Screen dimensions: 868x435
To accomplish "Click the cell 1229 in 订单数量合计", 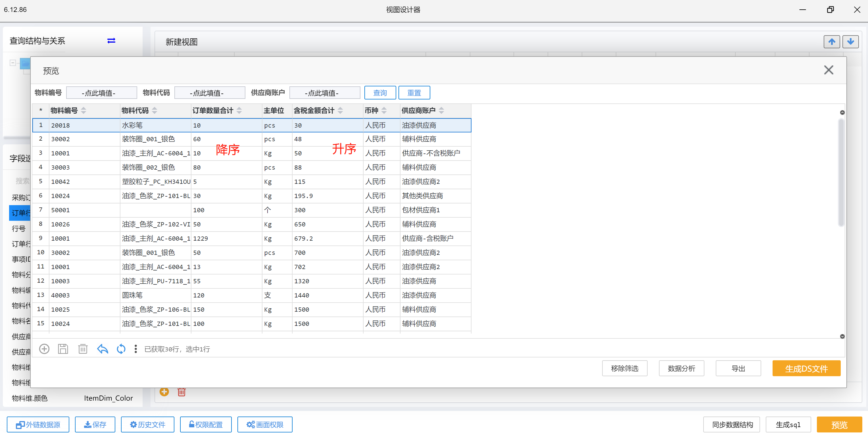I will click(226, 239).
